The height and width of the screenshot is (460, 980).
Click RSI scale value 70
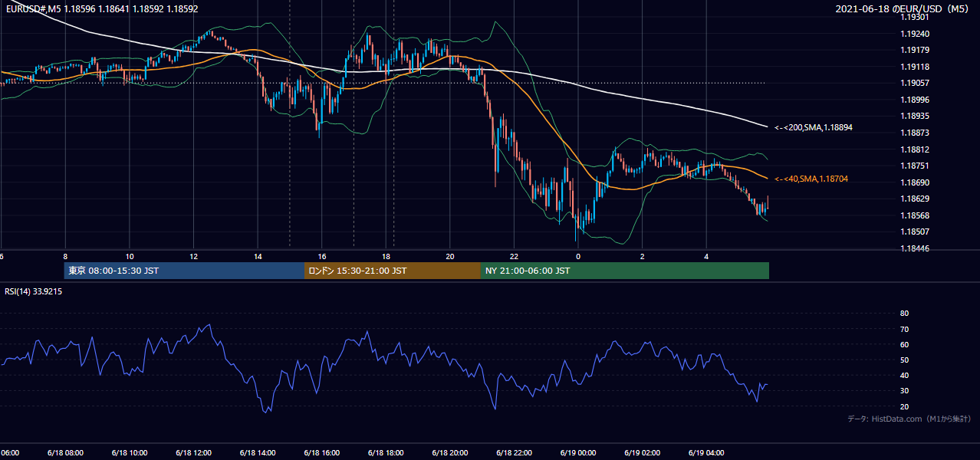[904, 329]
